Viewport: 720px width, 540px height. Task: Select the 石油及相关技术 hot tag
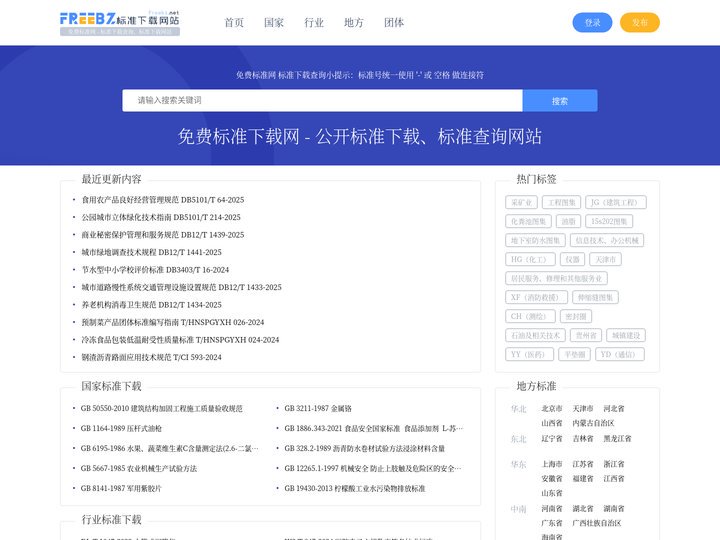(x=535, y=335)
